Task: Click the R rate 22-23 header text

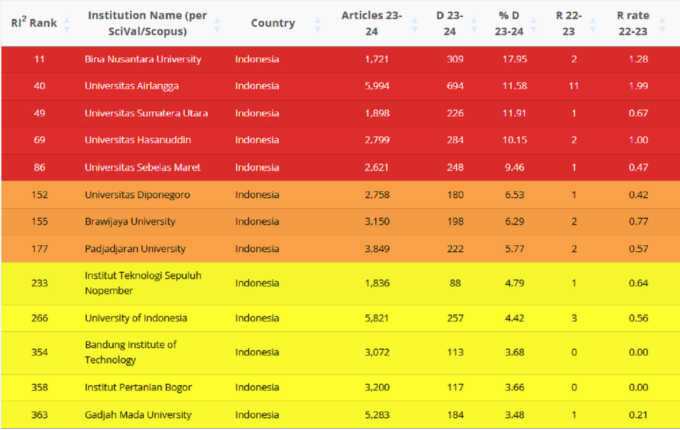Action: (x=633, y=23)
